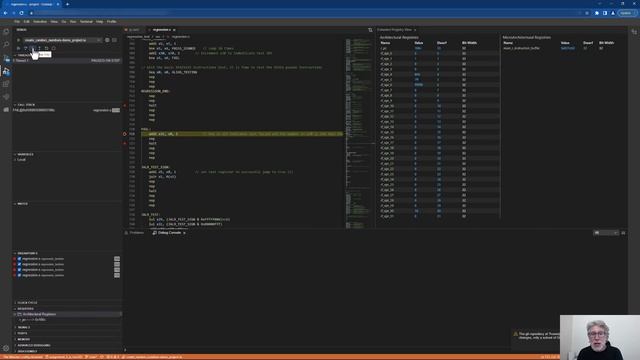Image resolution: width=640 pixels, height=360 pixels.
Task: Close the Debug Console panel tab
Action: 184,233
